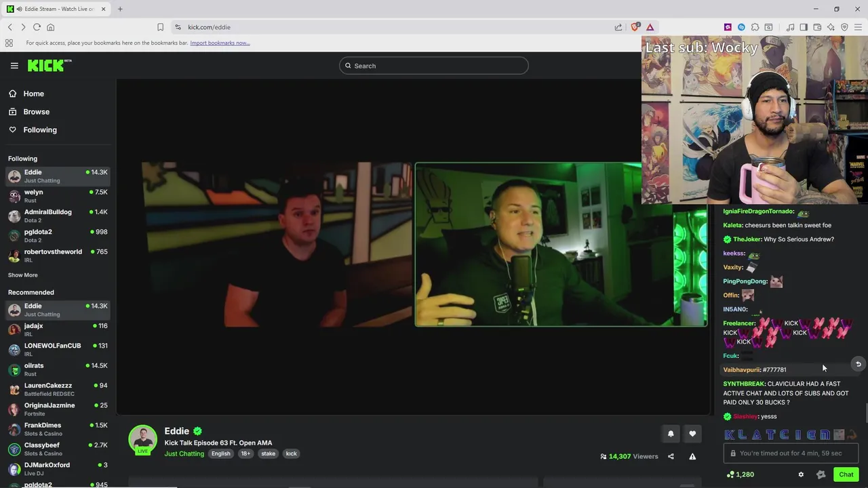Open LONEWOLFanCUB recommended channel
Screen dimensions: 868x488
click(58, 349)
